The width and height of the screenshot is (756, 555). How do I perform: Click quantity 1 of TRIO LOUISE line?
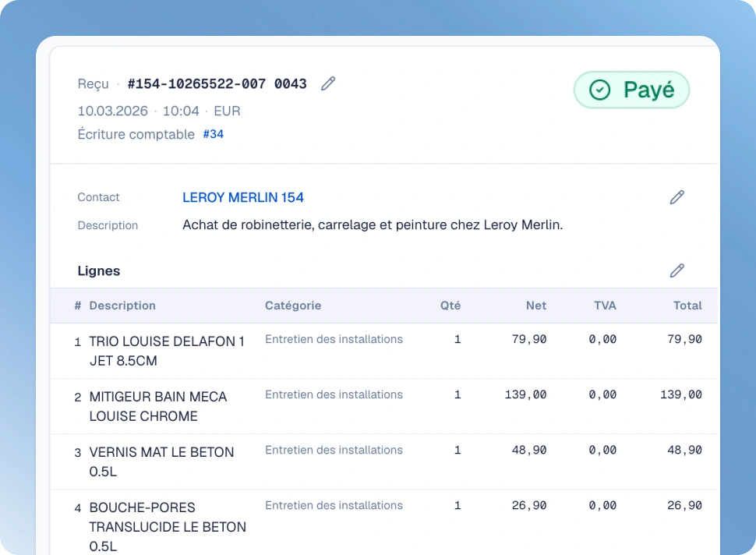click(457, 339)
